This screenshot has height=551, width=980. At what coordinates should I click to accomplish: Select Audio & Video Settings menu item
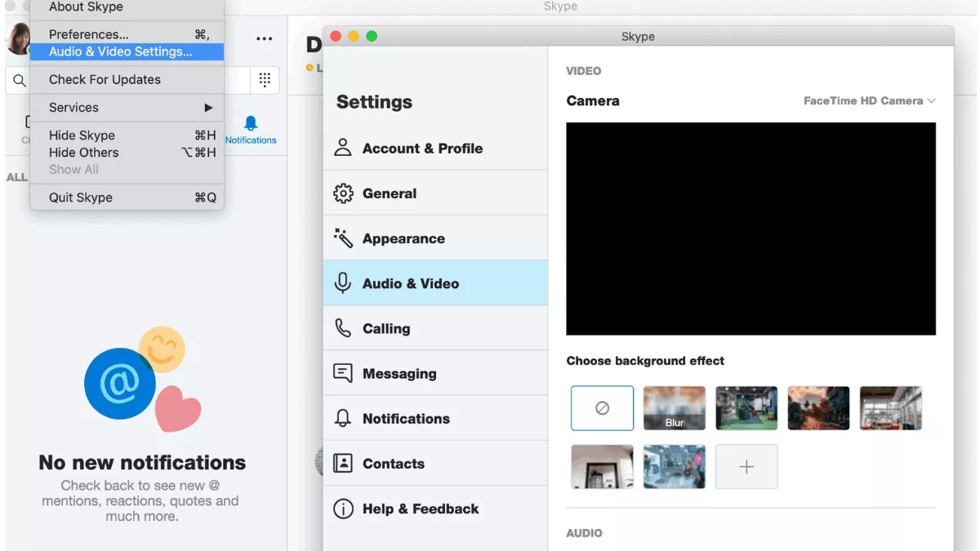(x=127, y=51)
